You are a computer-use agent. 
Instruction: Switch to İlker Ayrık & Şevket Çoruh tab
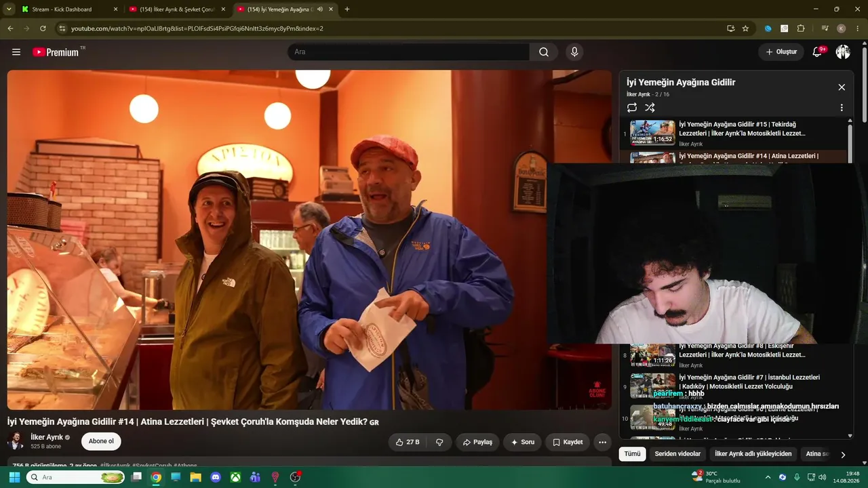[x=178, y=9]
